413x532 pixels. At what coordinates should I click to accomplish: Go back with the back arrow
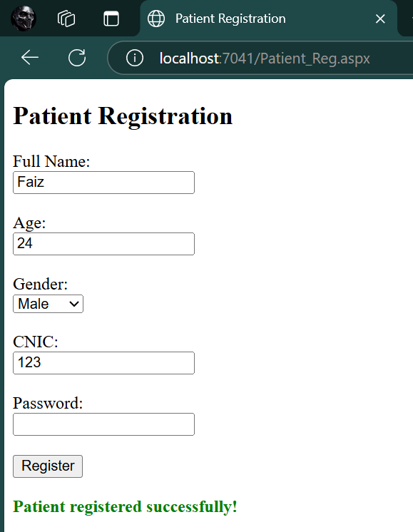30,58
